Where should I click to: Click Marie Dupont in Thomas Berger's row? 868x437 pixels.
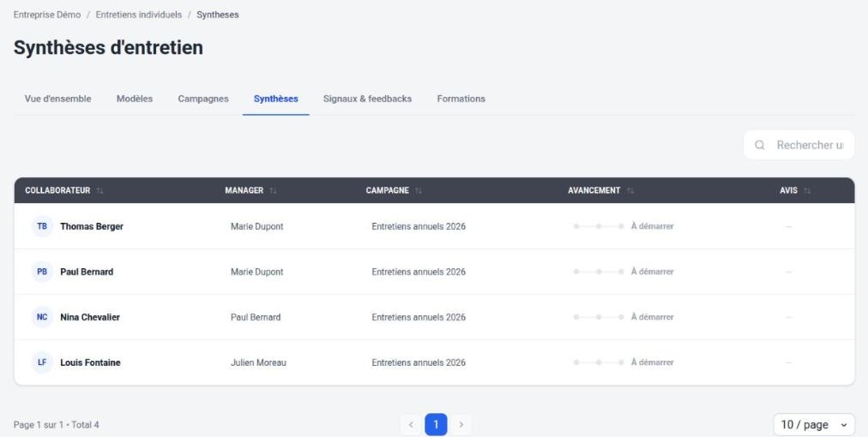point(256,226)
